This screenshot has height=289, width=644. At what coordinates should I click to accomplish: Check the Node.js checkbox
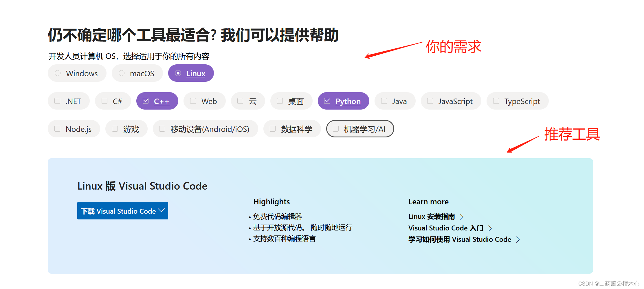tap(74, 129)
